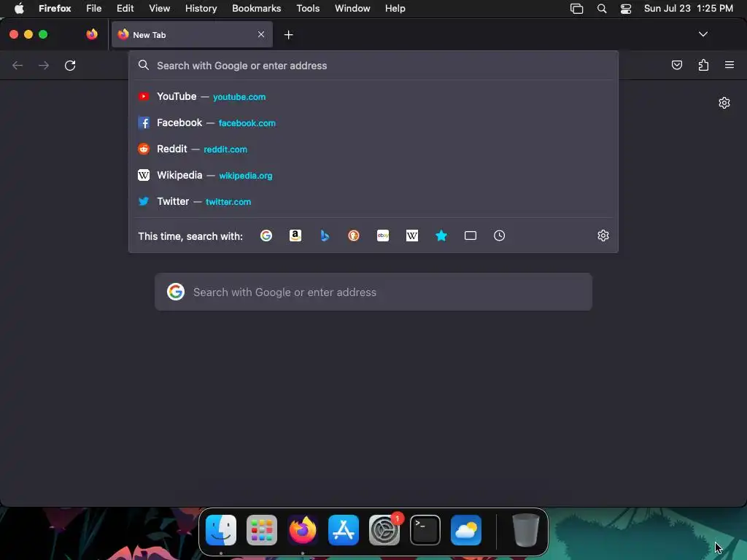Open the View menu
The width and height of the screenshot is (747, 560).
pyautogui.click(x=159, y=9)
